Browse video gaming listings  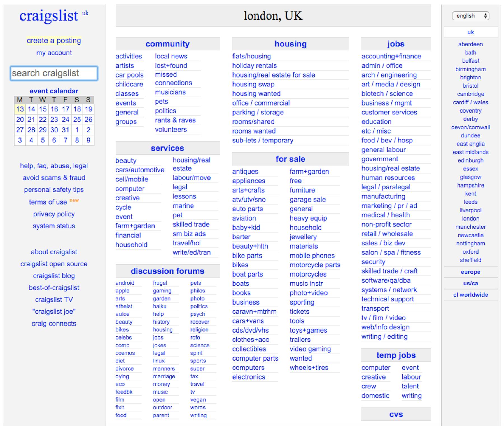[310, 349]
